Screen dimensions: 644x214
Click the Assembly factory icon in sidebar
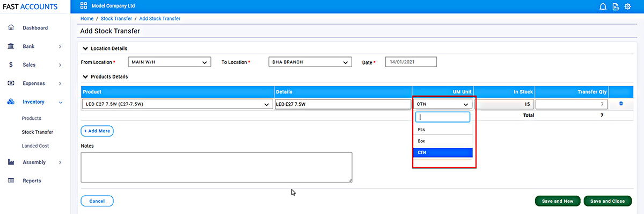click(x=11, y=162)
